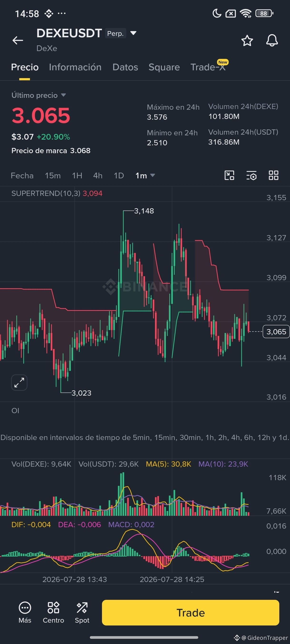Tap the Wi-Fi status icon

click(246, 14)
